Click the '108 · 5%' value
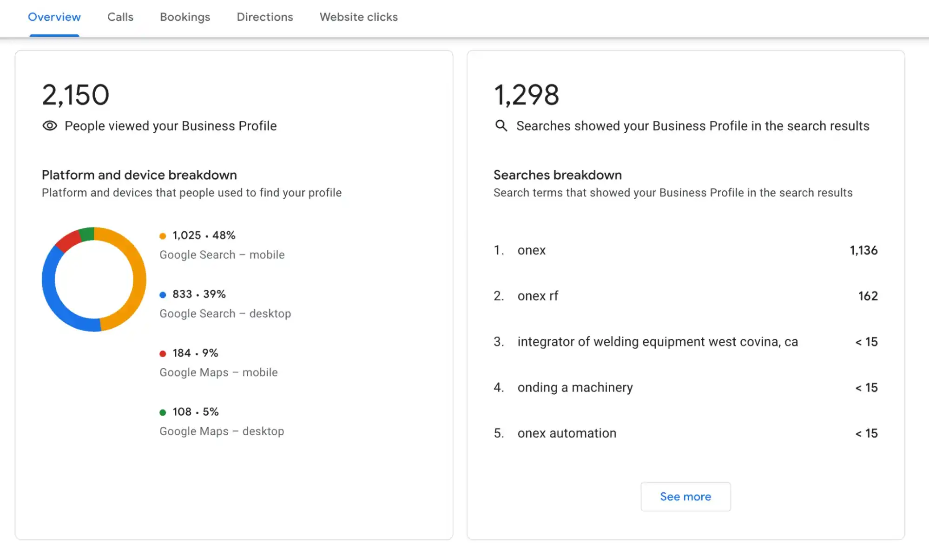Viewport: 929px width, 560px height. (195, 412)
